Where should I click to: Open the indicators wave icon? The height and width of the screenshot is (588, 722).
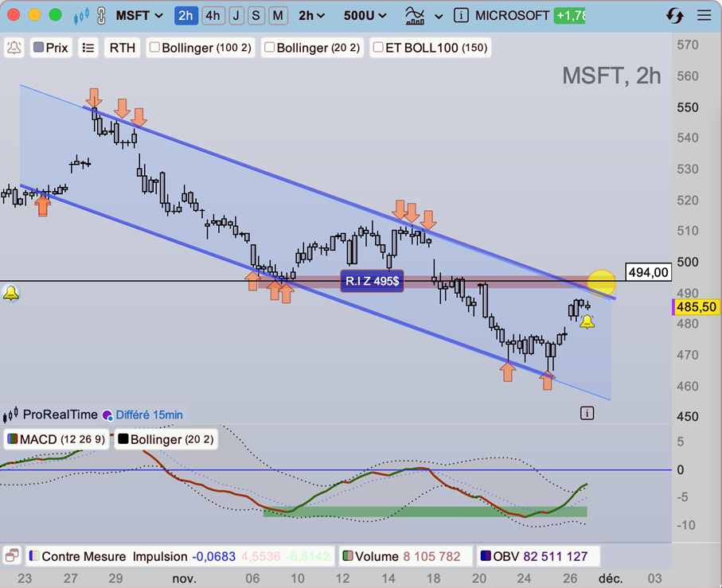click(x=415, y=16)
